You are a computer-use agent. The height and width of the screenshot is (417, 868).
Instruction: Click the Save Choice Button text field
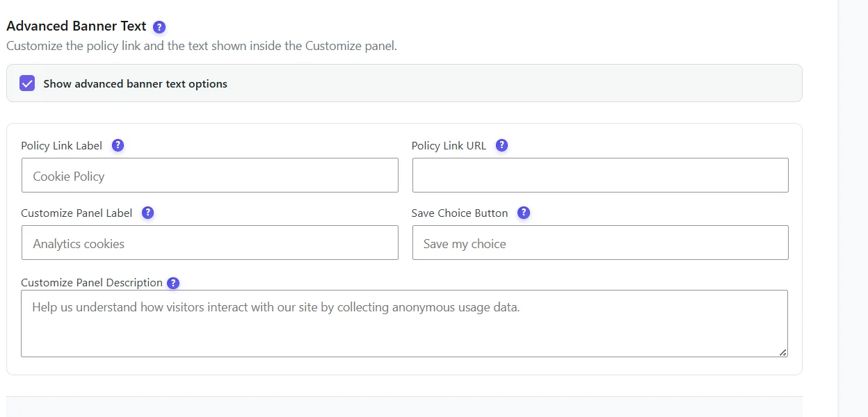click(600, 243)
